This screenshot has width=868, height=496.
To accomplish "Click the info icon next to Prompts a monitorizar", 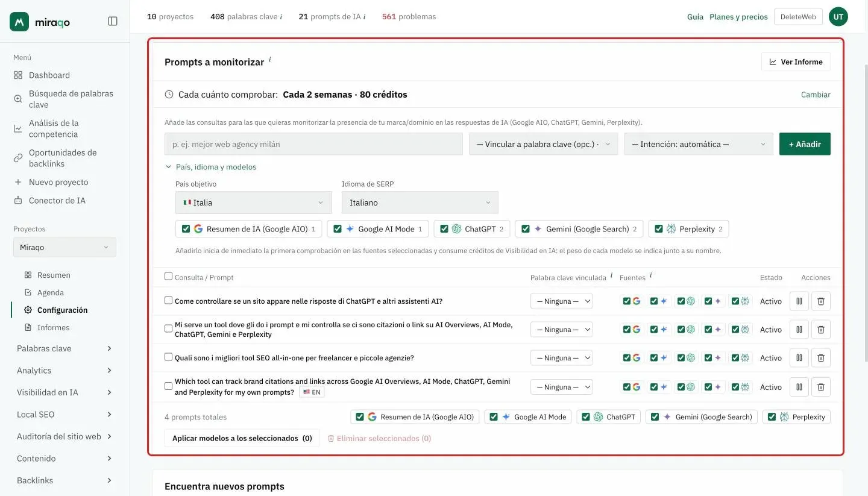I will click(x=270, y=60).
